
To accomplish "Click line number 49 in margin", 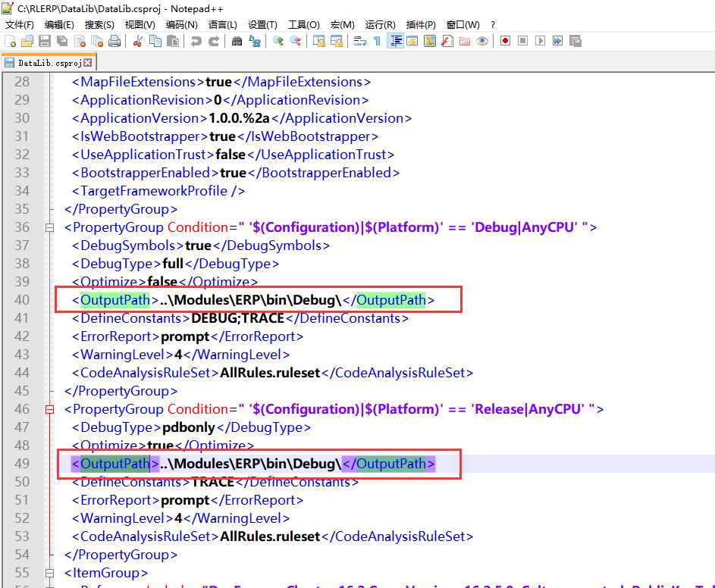I will coord(22,464).
